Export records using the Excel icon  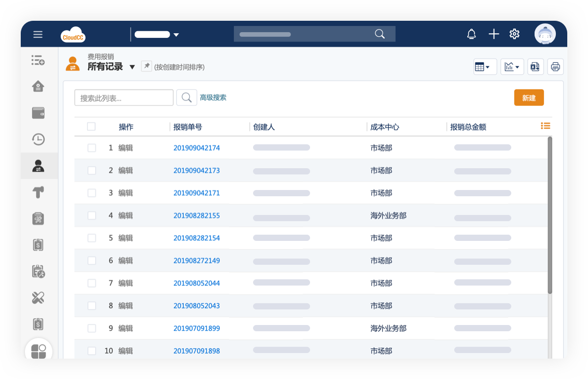[x=535, y=66]
